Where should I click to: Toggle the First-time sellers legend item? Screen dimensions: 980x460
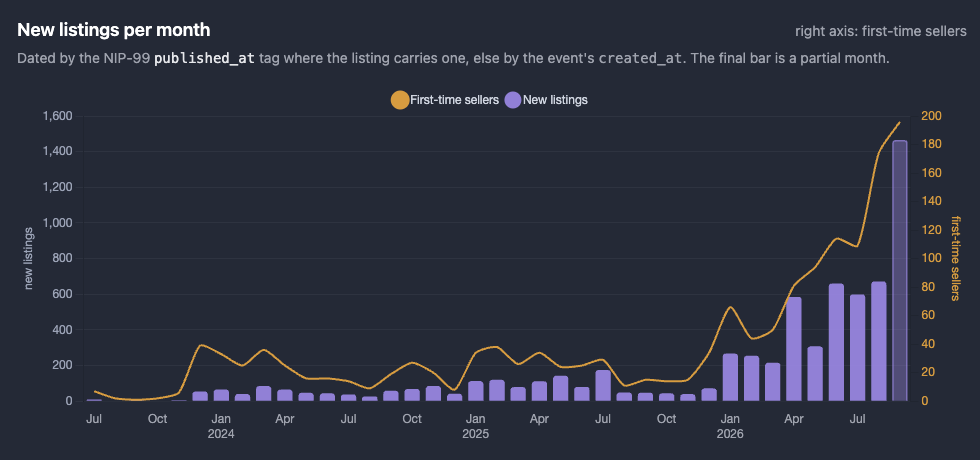(444, 100)
